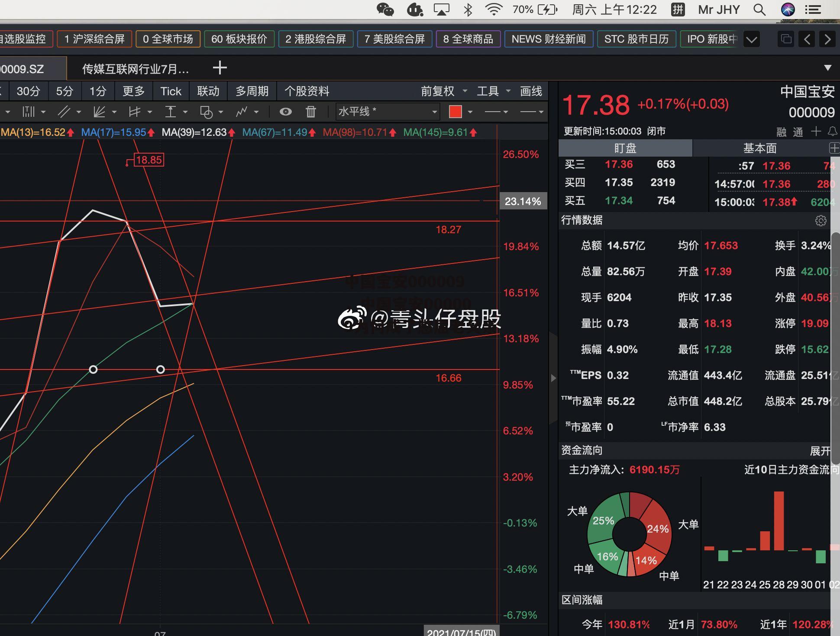Launch Siri from the menu bar
The image size is (840, 636).
click(788, 10)
